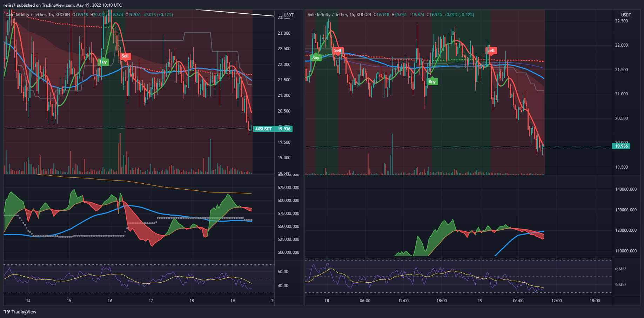Image resolution: width=644 pixels, height=318 pixels.
Task: Click the Buy signal label on the 1h chart
Action: coord(103,62)
